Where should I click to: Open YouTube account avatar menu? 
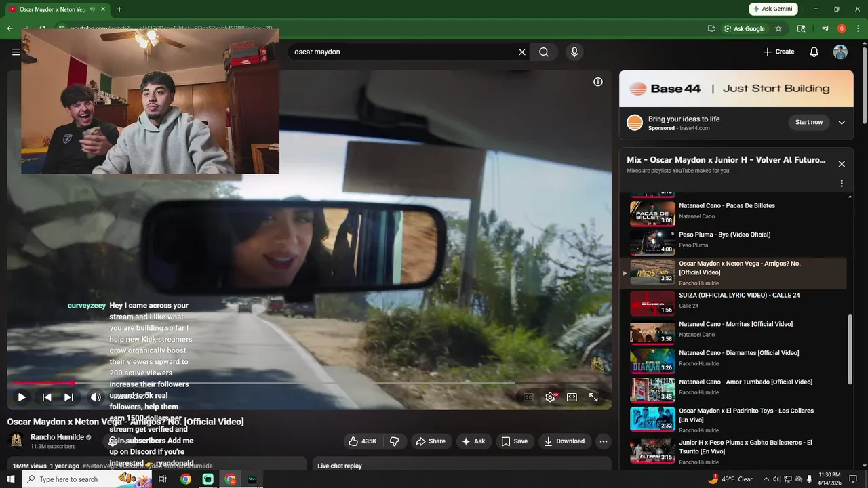tap(840, 52)
